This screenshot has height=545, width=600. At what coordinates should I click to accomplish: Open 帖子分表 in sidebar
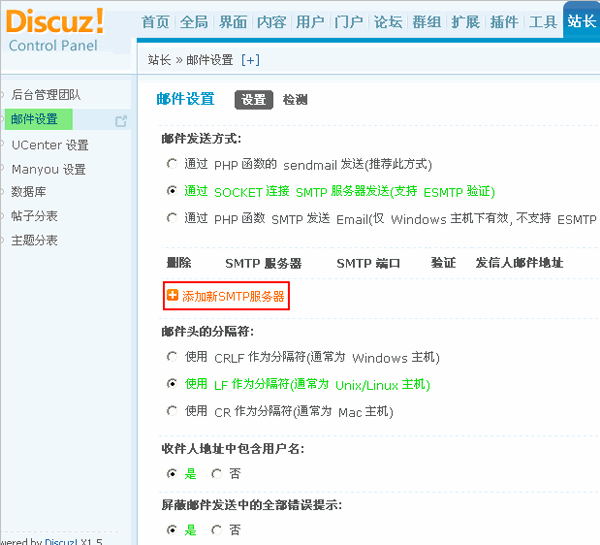pos(34,216)
